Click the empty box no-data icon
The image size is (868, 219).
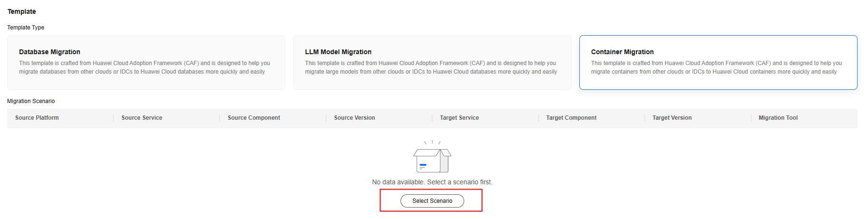(x=432, y=159)
